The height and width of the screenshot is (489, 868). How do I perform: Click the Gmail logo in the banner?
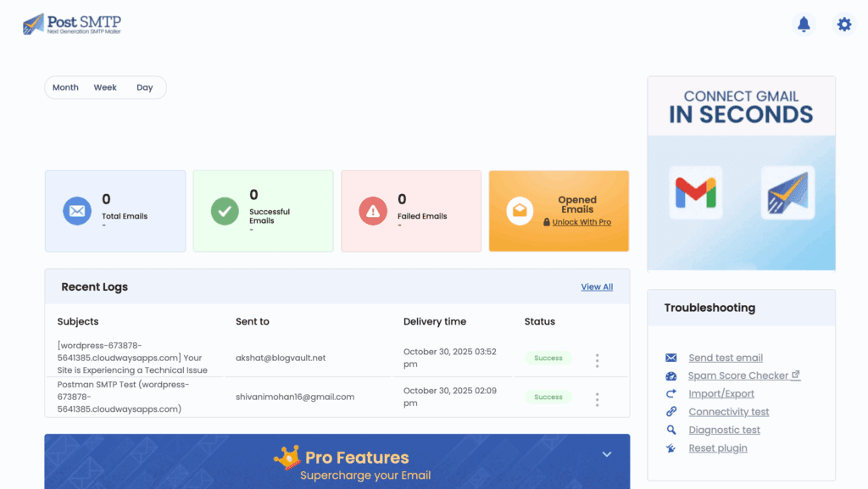696,192
